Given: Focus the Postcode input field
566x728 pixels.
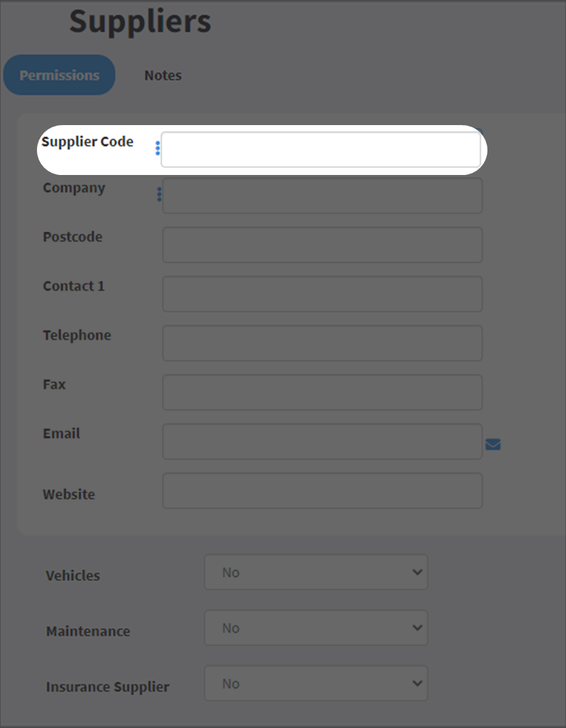Looking at the screenshot, I should click(322, 245).
